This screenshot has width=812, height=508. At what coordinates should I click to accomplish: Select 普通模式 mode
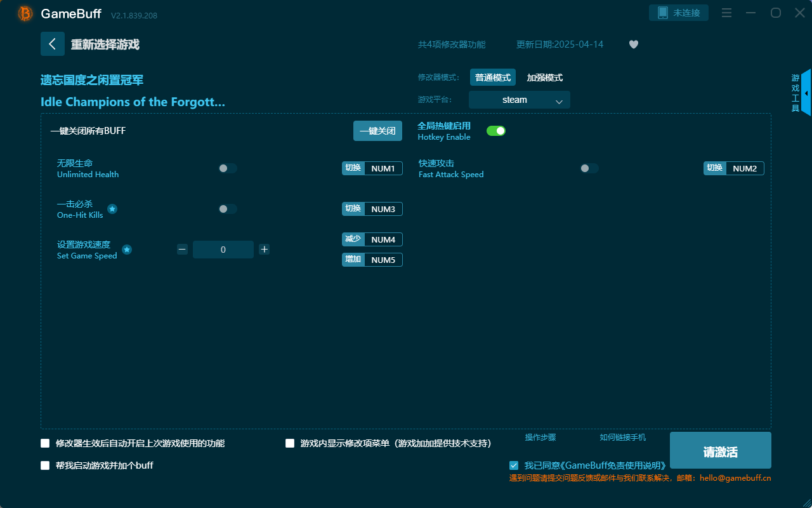(493, 77)
